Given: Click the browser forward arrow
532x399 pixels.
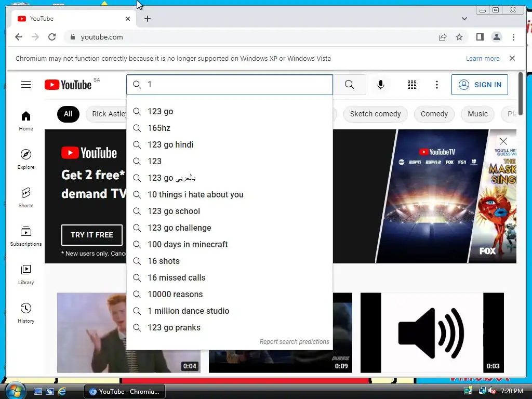Looking at the screenshot, I should tap(35, 37).
